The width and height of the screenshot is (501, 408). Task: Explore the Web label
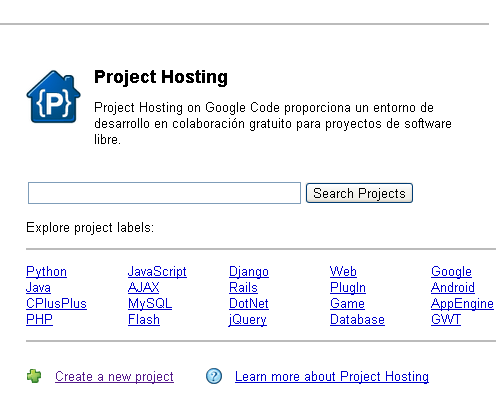pyautogui.click(x=343, y=271)
